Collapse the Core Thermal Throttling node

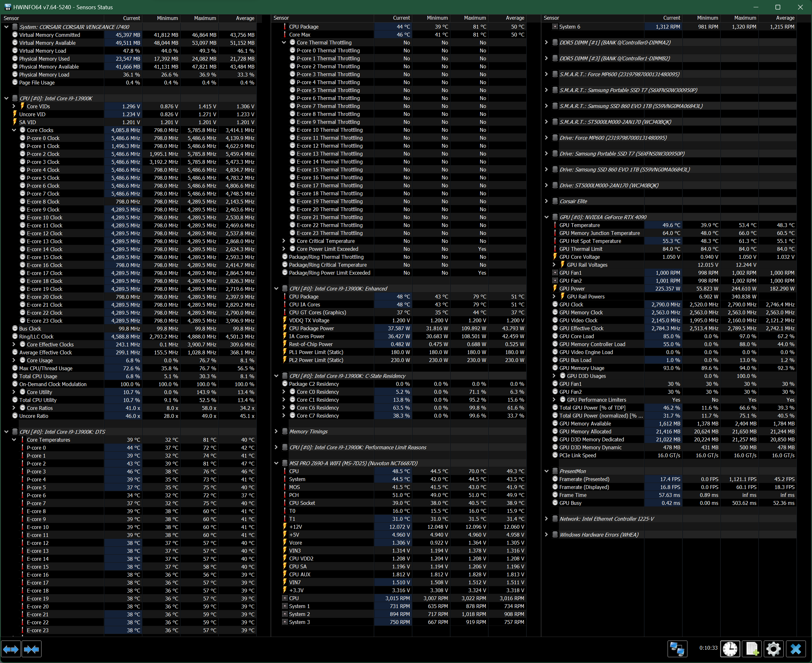pyautogui.click(x=284, y=43)
